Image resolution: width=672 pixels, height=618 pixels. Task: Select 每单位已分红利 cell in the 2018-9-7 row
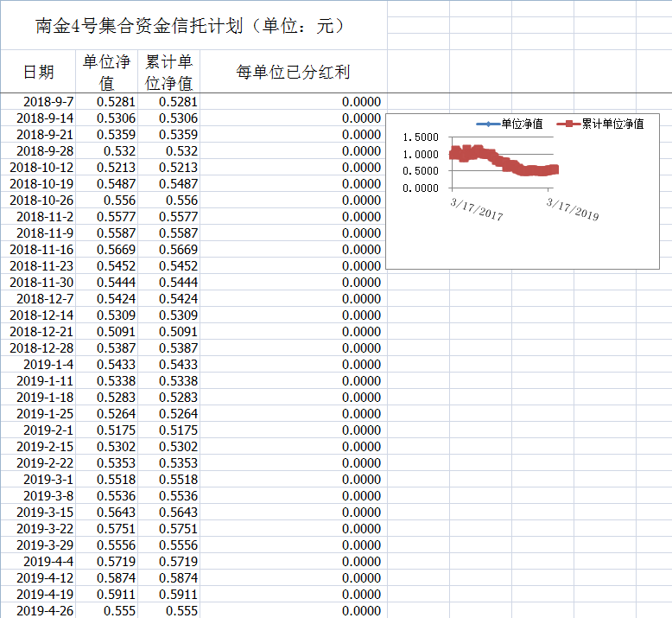coord(294,102)
